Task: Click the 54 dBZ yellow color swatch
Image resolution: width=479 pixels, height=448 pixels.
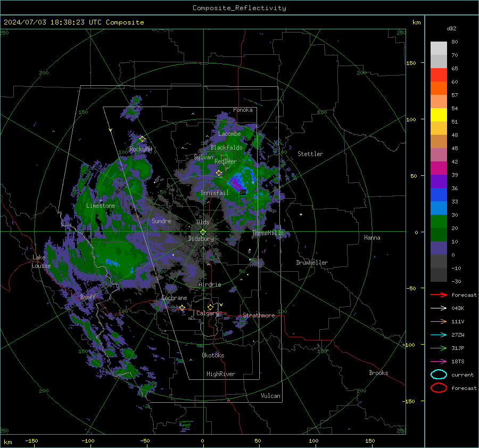Action: 439,115
